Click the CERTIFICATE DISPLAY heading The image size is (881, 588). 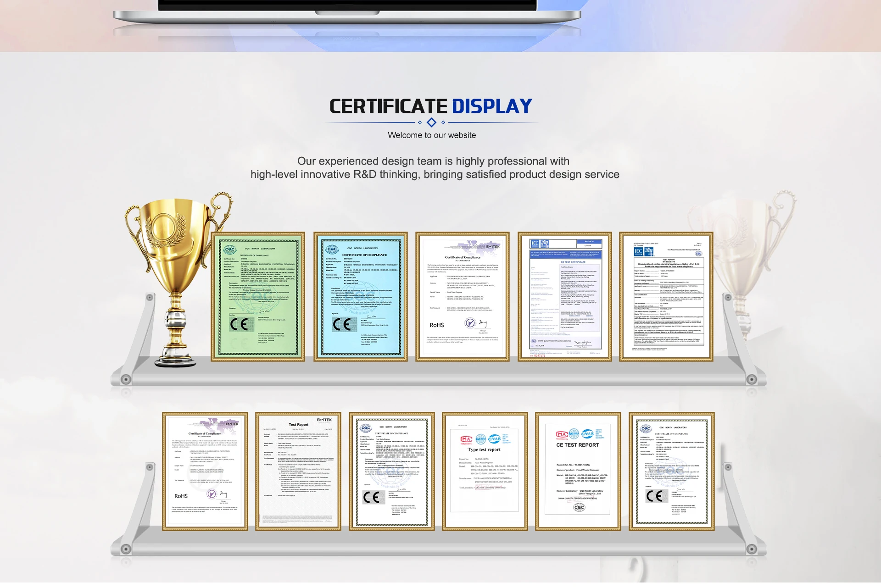tap(431, 106)
